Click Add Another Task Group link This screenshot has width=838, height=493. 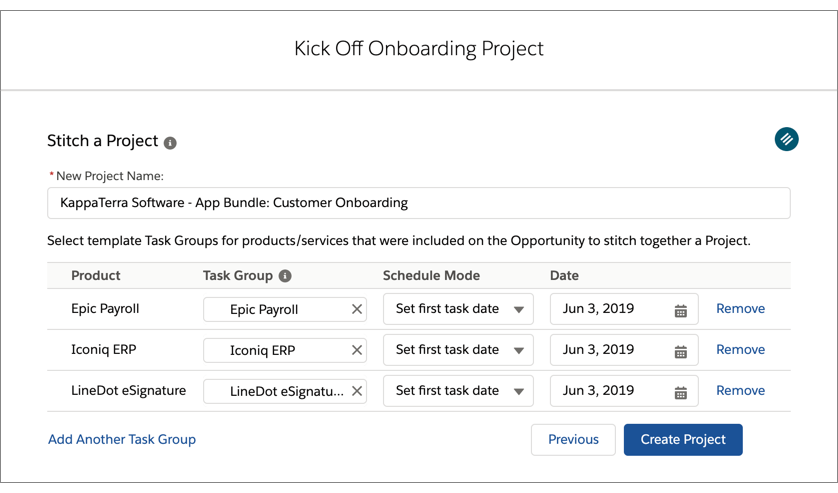coord(122,440)
